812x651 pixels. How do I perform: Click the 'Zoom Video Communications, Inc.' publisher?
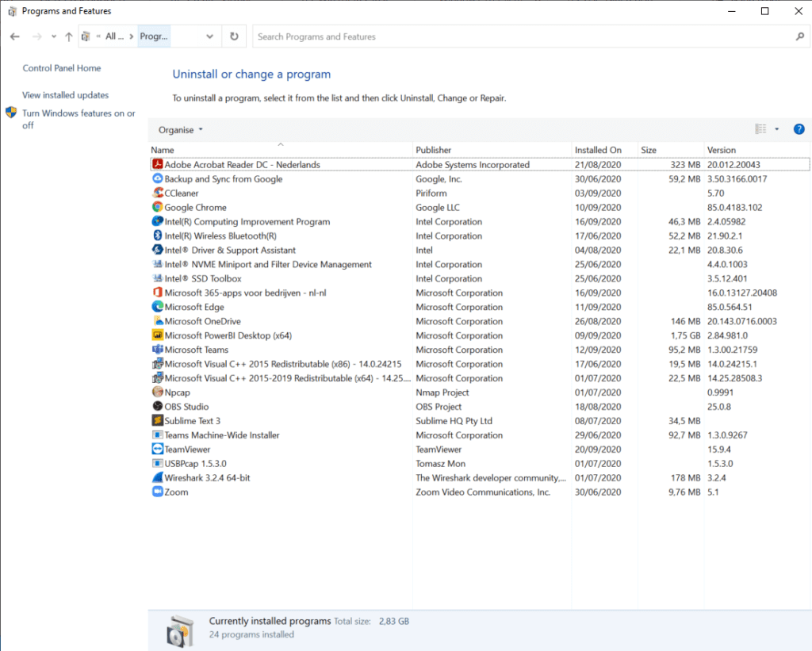tap(483, 492)
